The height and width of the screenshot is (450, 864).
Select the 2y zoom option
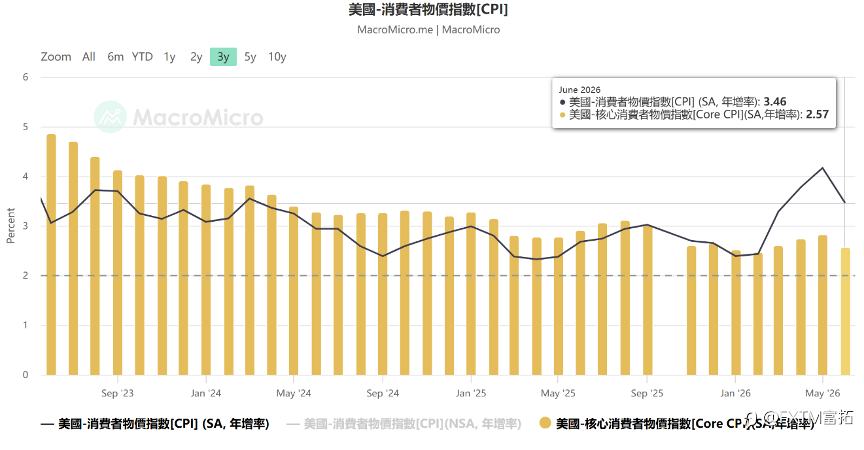196,57
